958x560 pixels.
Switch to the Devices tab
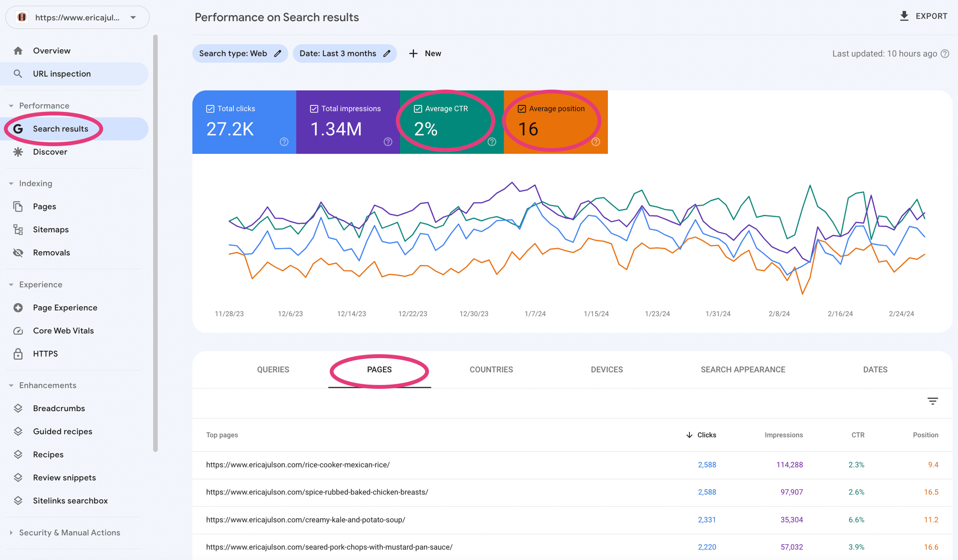point(607,370)
